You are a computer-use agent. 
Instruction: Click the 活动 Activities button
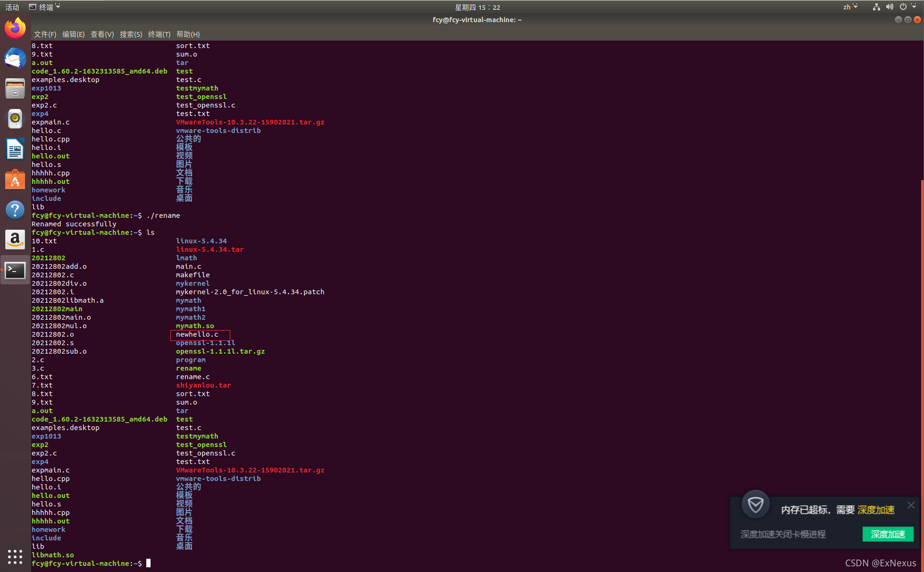pos(12,7)
